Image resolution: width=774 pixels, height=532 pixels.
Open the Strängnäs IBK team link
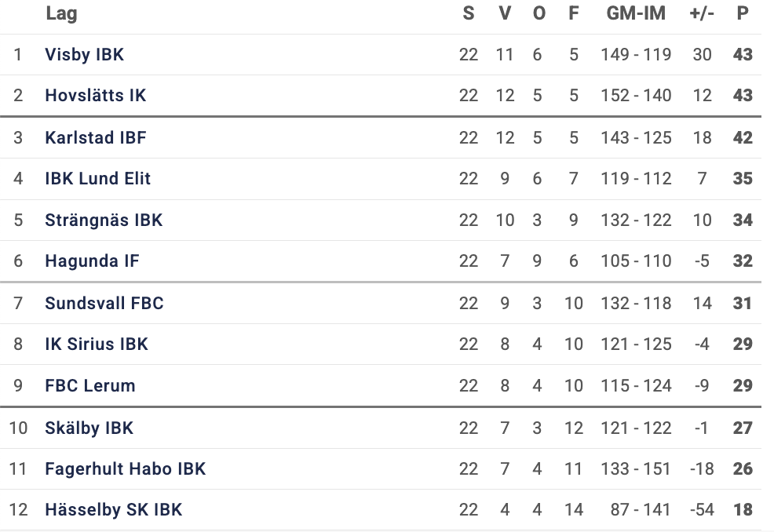pyautogui.click(x=104, y=220)
